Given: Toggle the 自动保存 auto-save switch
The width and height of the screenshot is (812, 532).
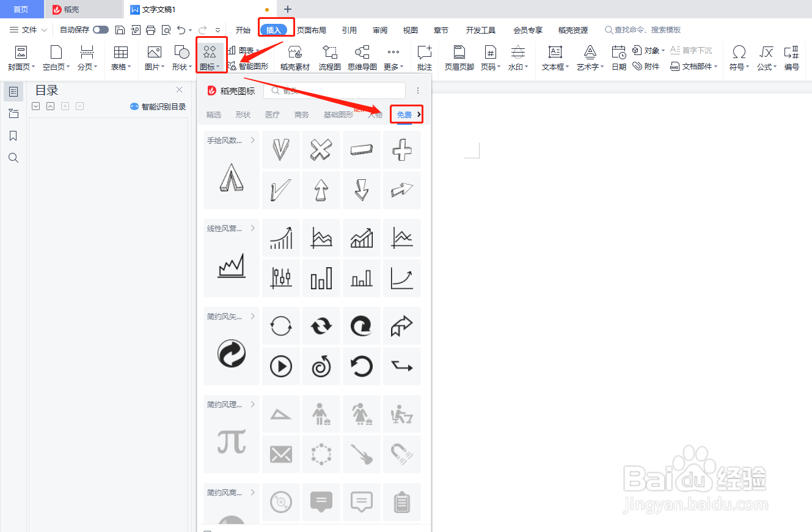Looking at the screenshot, I should pos(101,30).
